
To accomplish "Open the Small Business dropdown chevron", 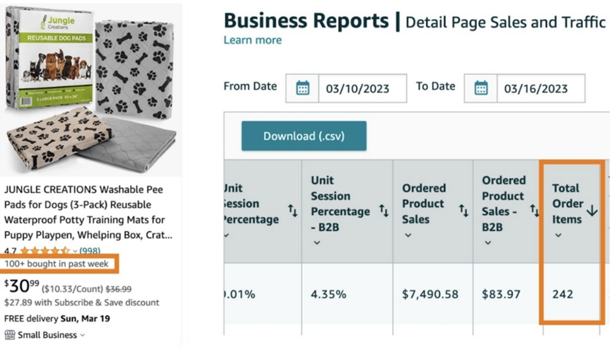I will tap(82, 335).
